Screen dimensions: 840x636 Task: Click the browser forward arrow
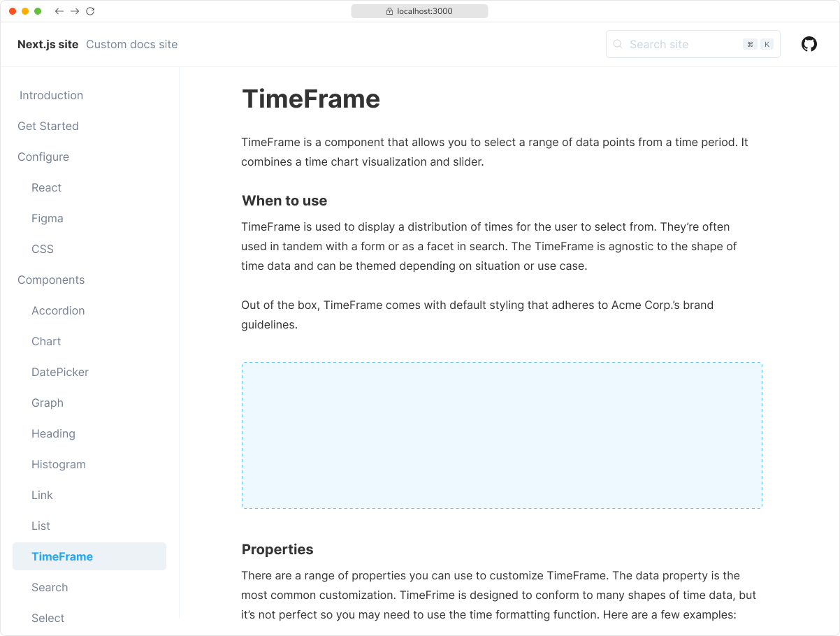point(74,11)
